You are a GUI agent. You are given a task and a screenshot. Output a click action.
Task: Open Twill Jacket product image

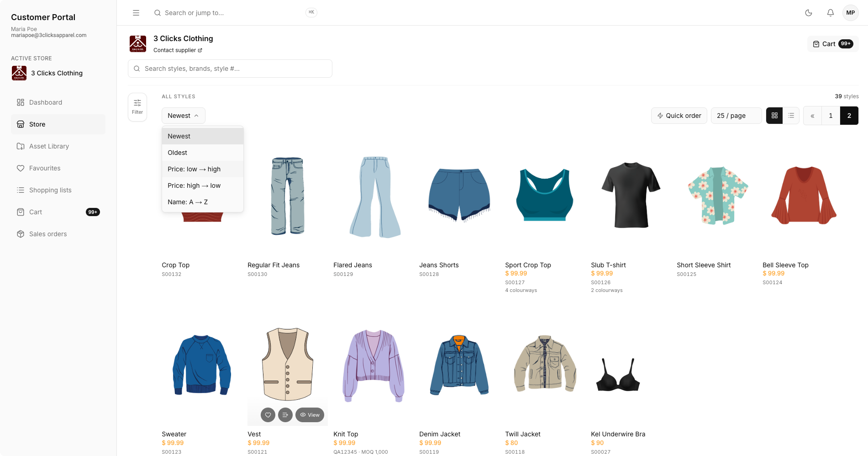point(545,364)
